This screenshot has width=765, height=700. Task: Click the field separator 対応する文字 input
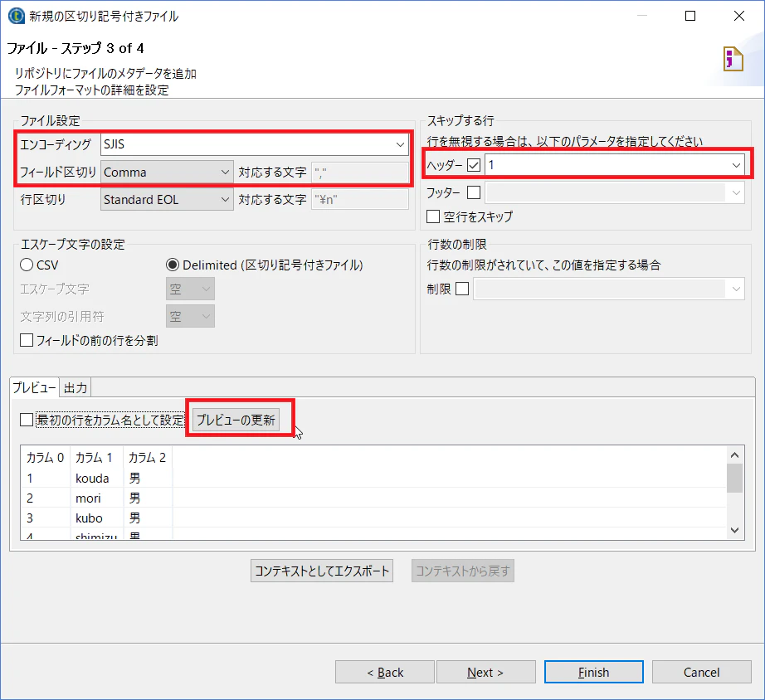tap(360, 173)
